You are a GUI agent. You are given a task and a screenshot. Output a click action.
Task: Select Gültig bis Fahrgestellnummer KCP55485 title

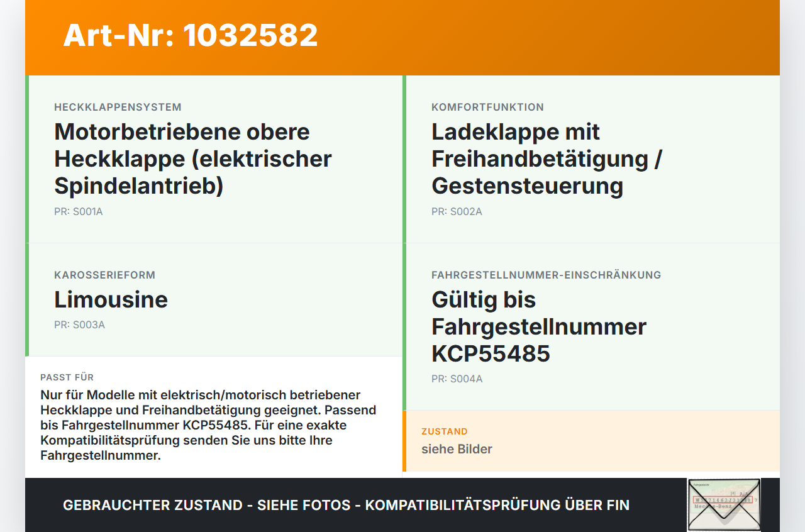click(539, 326)
